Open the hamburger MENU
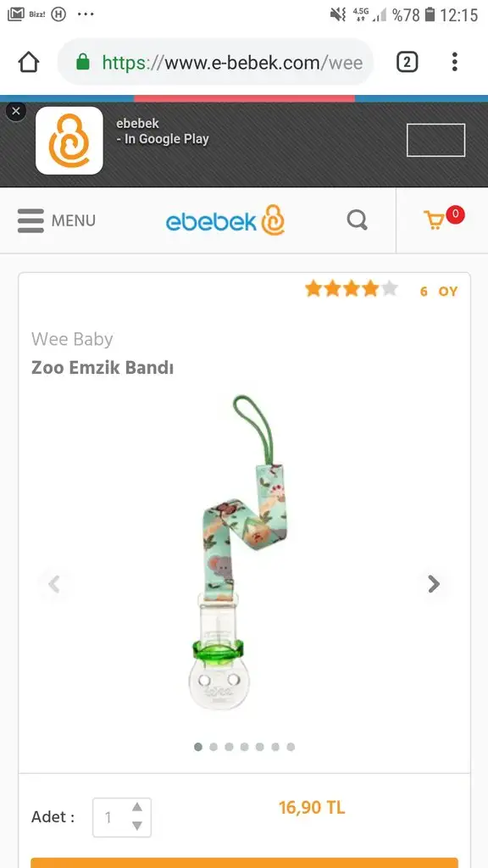 (57, 220)
